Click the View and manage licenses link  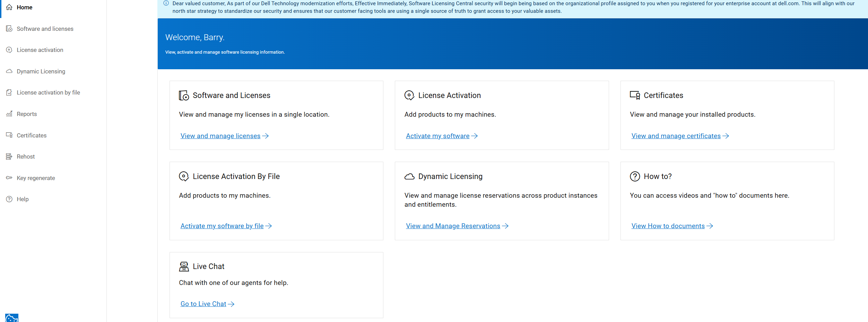click(220, 136)
